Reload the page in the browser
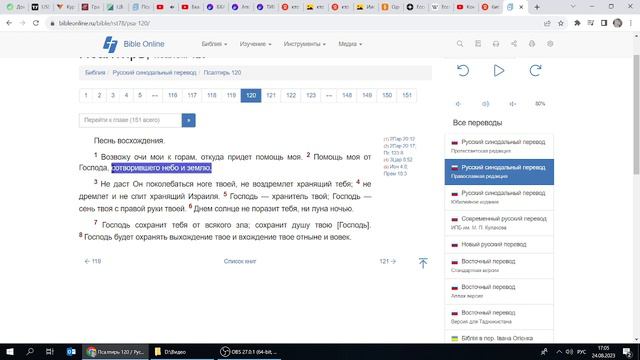Viewport: 640px width, 360px height. (x=36, y=23)
